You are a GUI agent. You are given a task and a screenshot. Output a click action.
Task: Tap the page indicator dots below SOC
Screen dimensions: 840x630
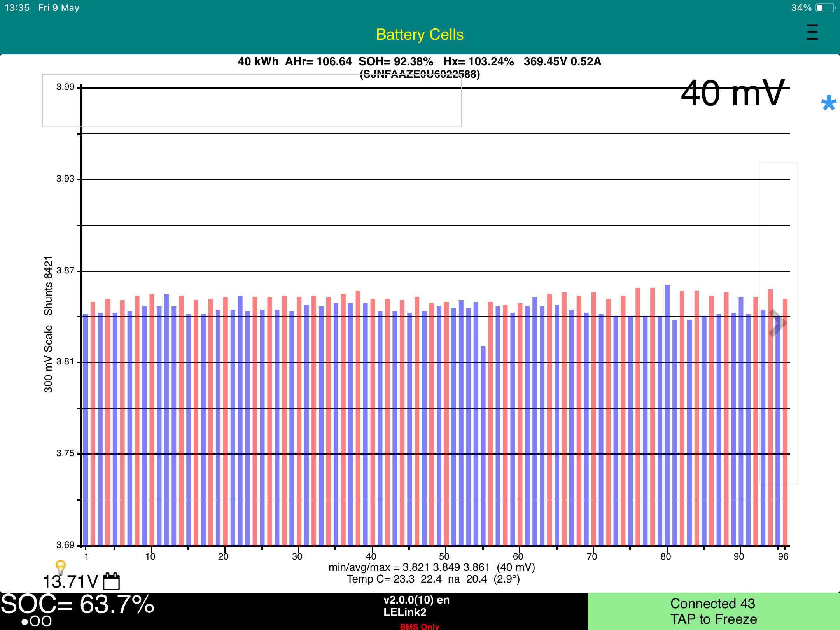[36, 621]
